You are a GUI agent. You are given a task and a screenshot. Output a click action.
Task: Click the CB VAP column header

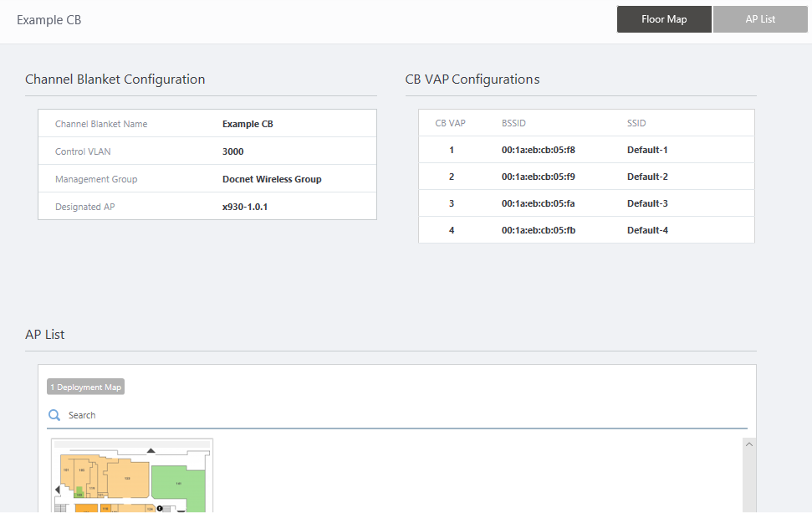(450, 123)
